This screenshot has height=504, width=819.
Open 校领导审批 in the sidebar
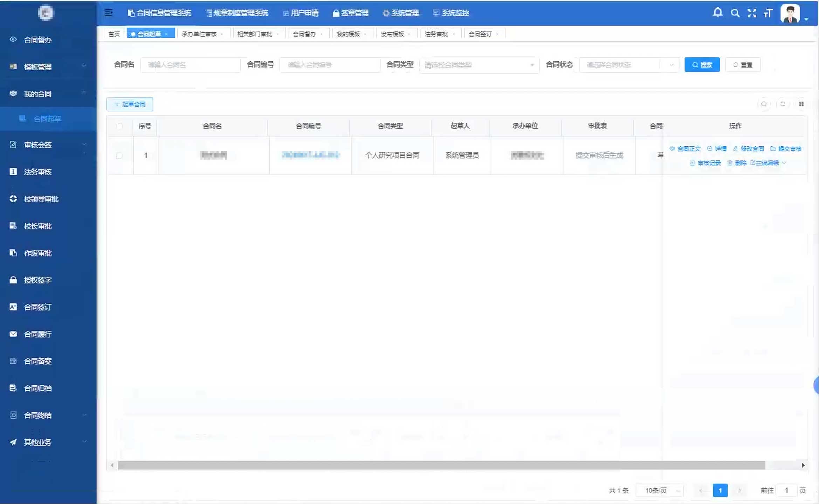tap(41, 199)
